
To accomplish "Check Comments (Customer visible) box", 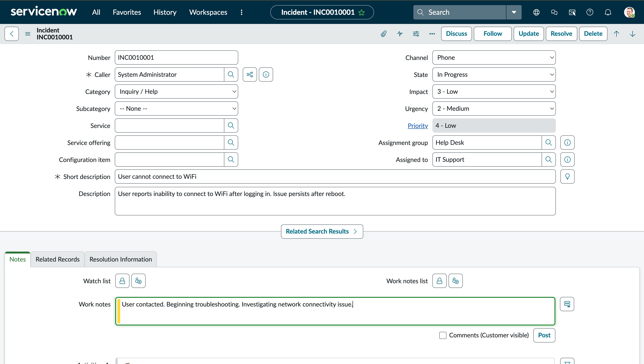I will point(443,335).
